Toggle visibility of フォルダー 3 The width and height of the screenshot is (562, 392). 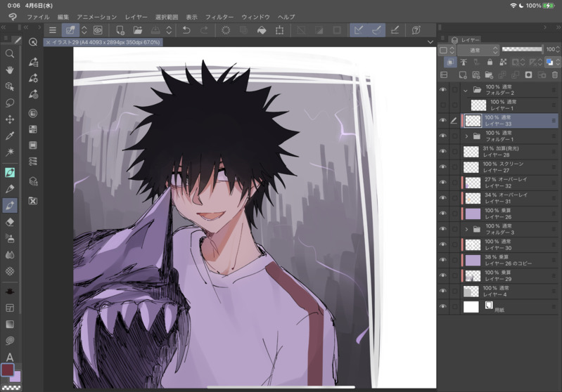[x=443, y=229]
